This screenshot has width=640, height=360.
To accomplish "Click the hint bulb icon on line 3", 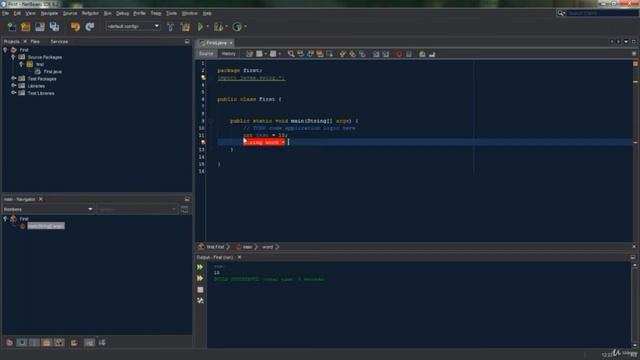I will pyautogui.click(x=203, y=78).
